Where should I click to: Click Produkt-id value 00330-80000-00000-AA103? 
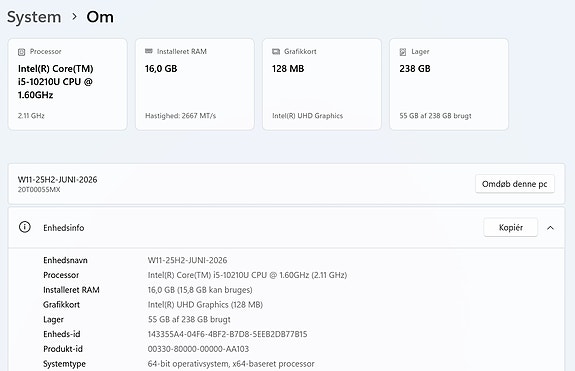[x=198, y=349]
